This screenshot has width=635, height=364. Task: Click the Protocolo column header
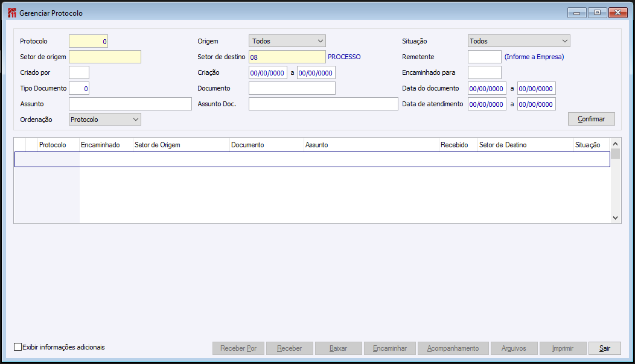(x=59, y=145)
